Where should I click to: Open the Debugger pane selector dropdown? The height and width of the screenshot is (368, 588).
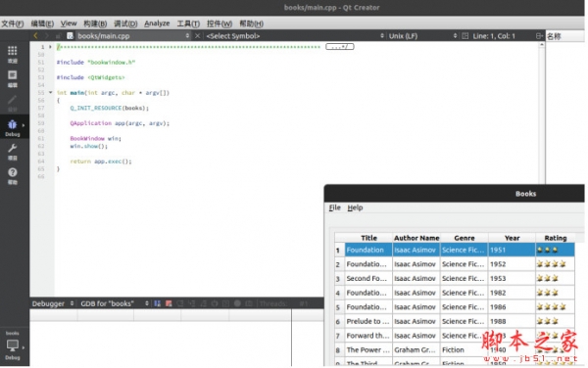click(53, 303)
